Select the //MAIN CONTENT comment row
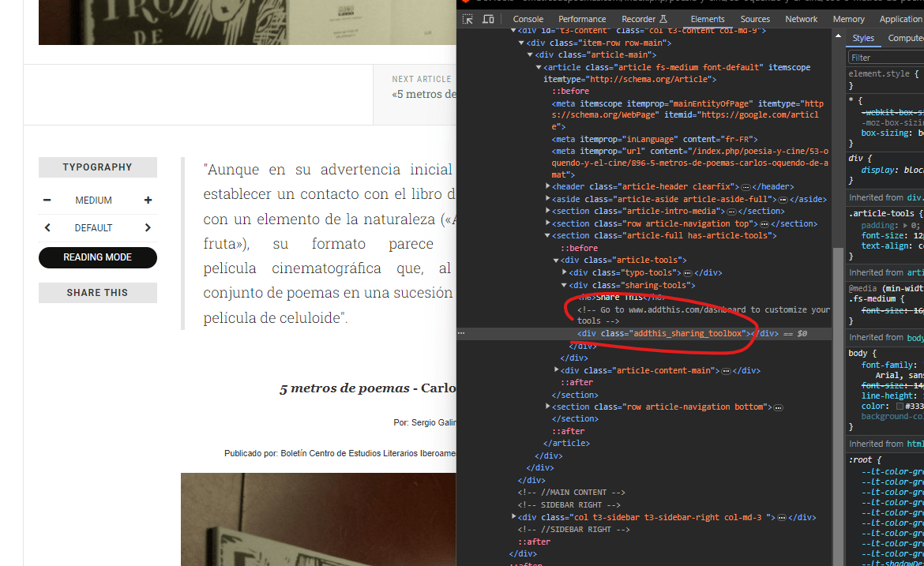924x566 pixels. pos(571,493)
